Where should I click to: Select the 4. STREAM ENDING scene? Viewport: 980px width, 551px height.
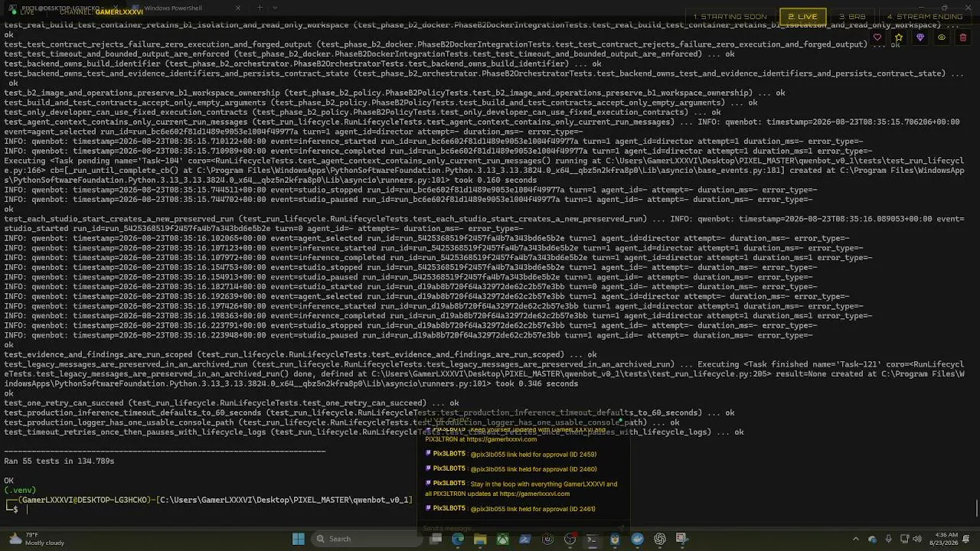click(x=925, y=16)
